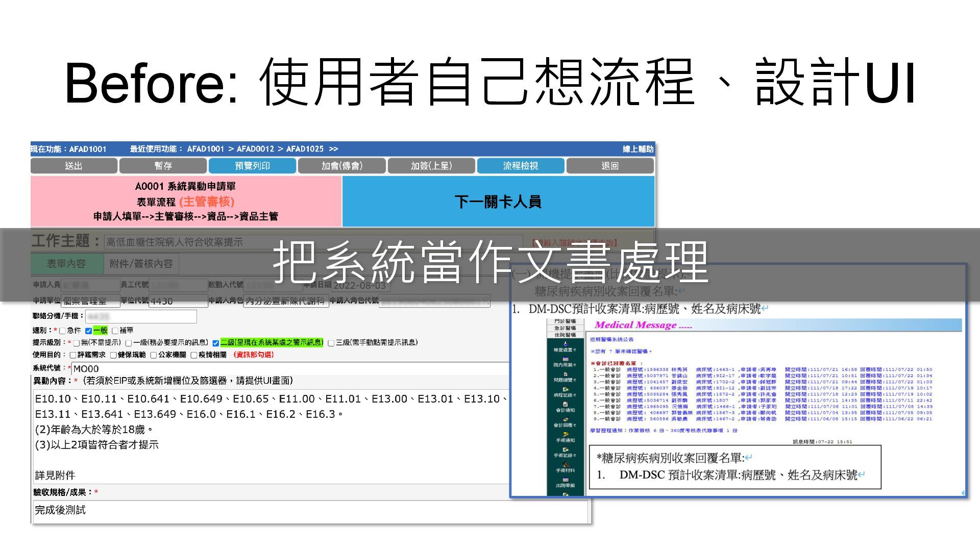Check 疫情相關 purpose checkbox

click(x=194, y=355)
